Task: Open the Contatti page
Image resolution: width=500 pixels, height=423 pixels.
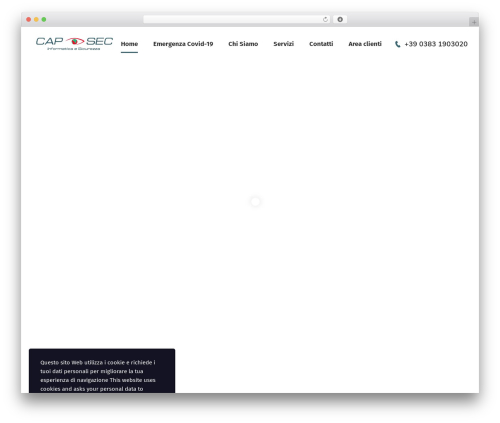Action: tap(321, 44)
